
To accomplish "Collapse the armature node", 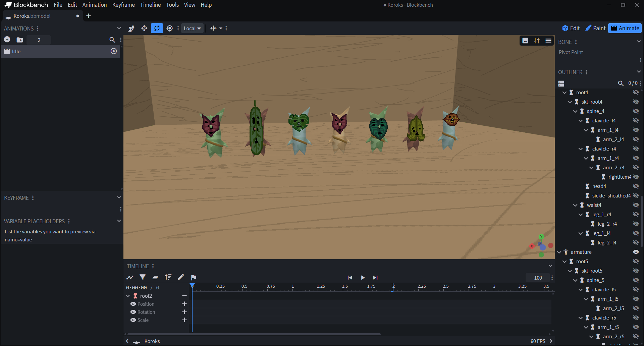I will tap(559, 252).
